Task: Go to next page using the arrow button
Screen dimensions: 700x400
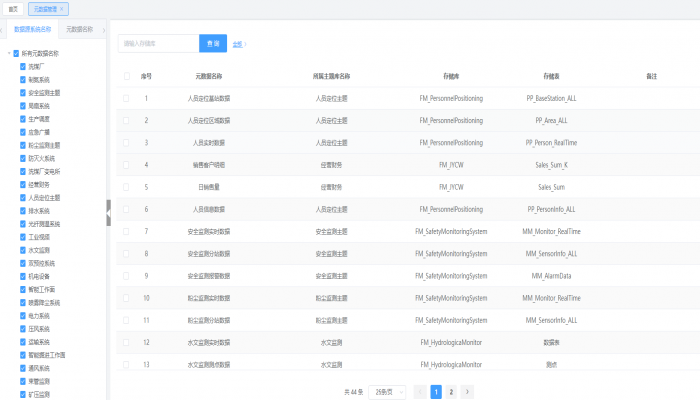Action: 467,392
